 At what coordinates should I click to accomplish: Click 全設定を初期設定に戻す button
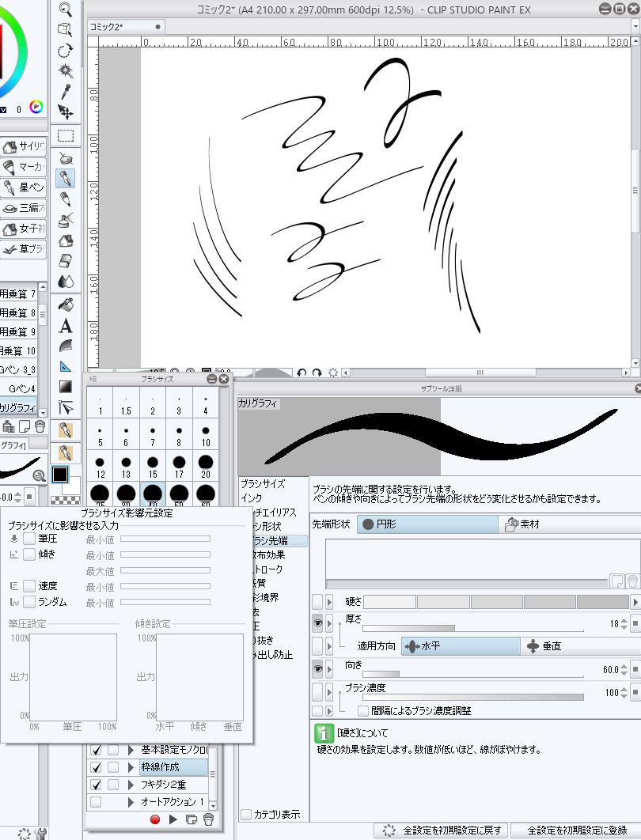point(442,830)
